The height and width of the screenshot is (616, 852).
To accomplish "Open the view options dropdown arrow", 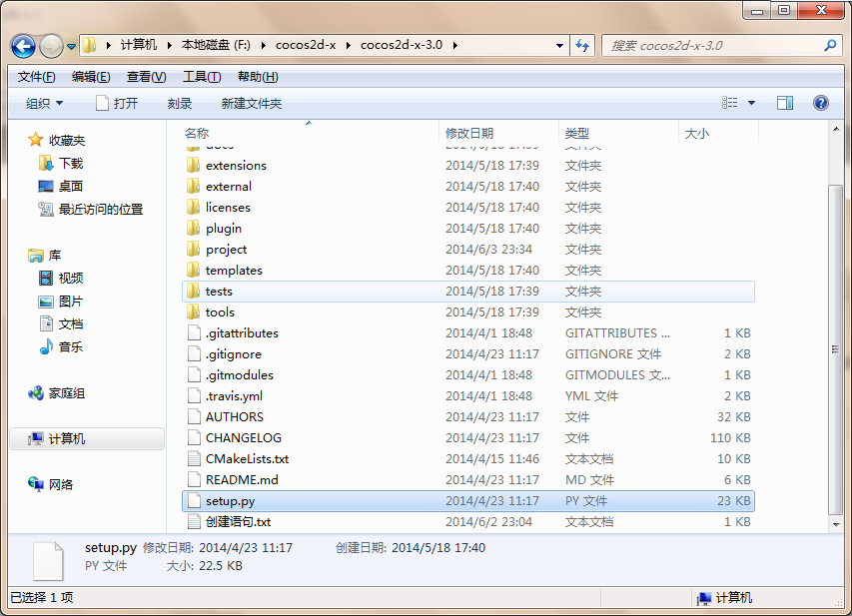I will 751,103.
